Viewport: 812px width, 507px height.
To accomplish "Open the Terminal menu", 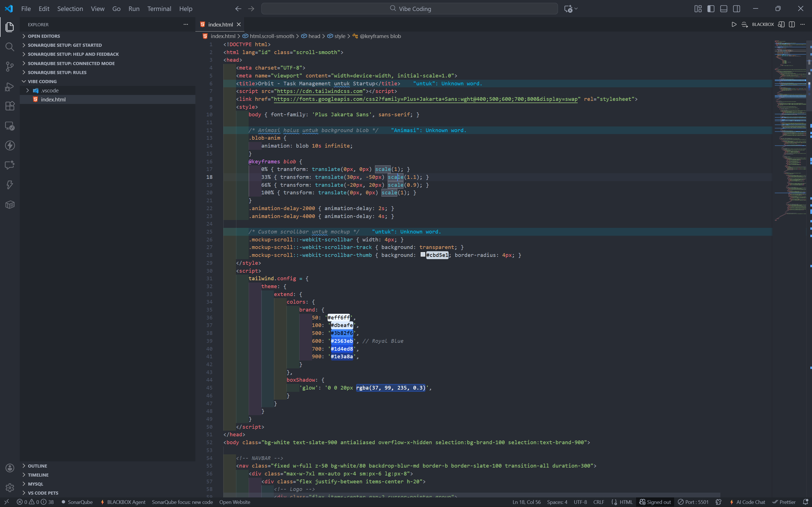I will coord(159,9).
